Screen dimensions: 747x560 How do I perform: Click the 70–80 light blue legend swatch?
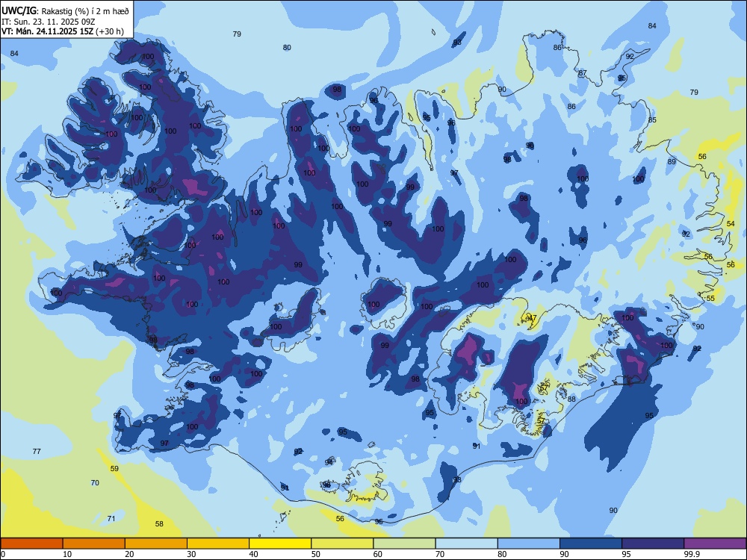[466, 544]
